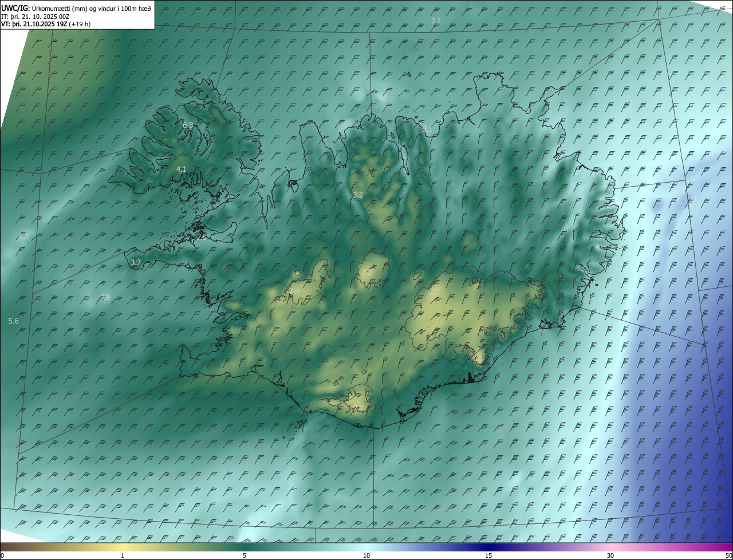This screenshot has height=560, width=733.
Task: Click the colour scale tick label 0
Action: tap(2, 555)
